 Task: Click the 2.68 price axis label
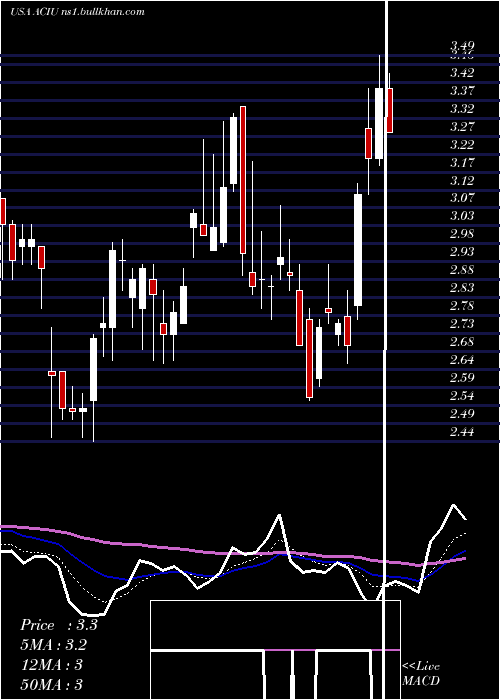tap(462, 342)
